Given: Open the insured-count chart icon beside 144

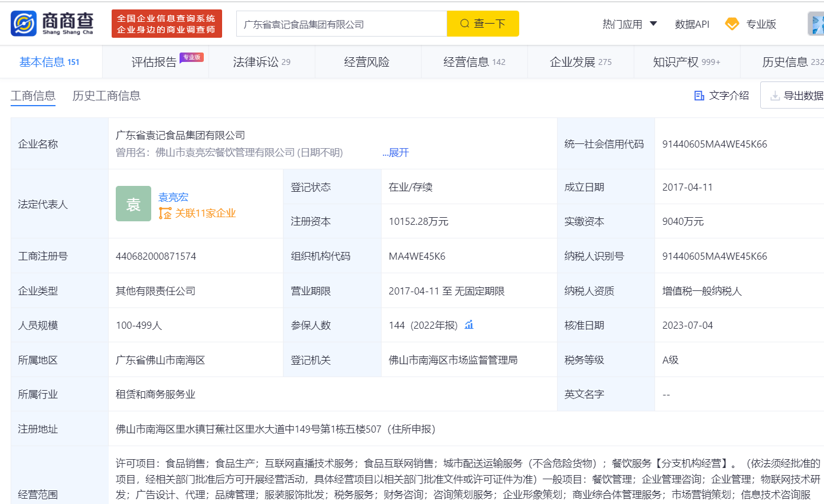Looking at the screenshot, I should (x=469, y=325).
